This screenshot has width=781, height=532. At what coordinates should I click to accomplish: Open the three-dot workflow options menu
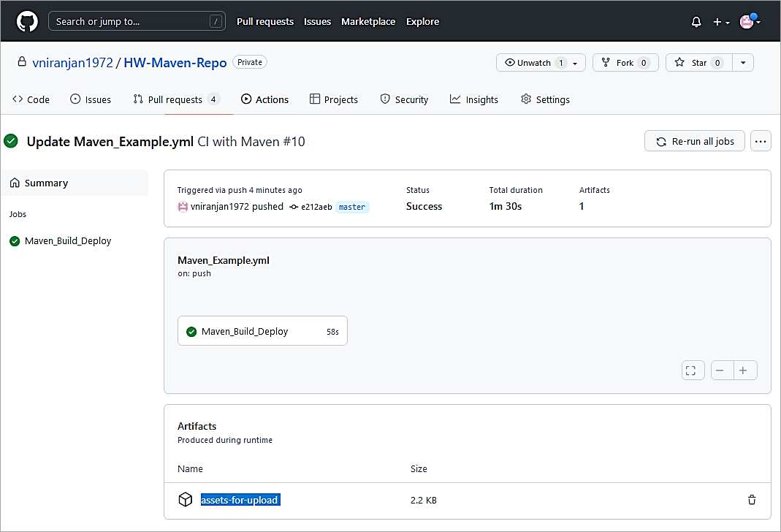[761, 142]
